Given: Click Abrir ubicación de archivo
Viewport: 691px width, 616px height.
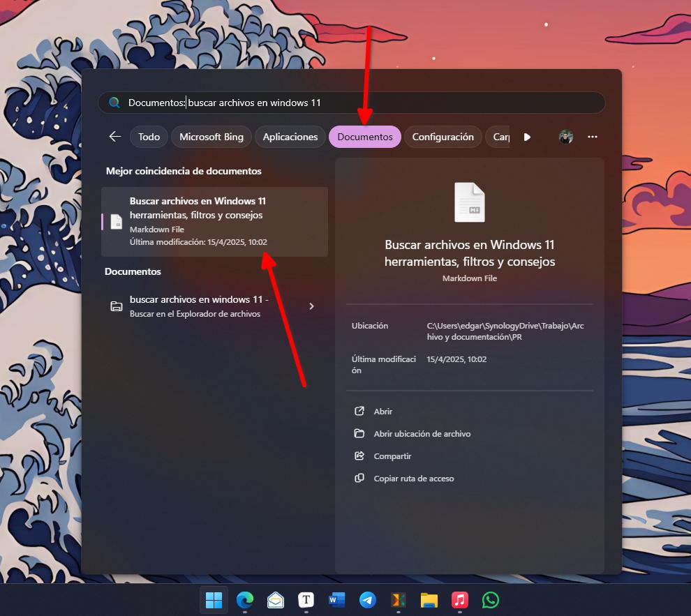Looking at the screenshot, I should pos(422,434).
